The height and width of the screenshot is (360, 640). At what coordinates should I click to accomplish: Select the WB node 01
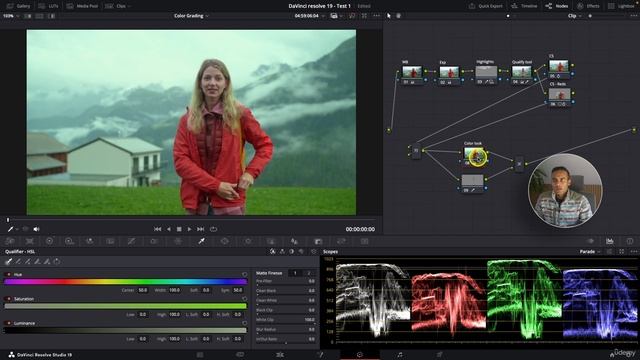(x=412, y=73)
